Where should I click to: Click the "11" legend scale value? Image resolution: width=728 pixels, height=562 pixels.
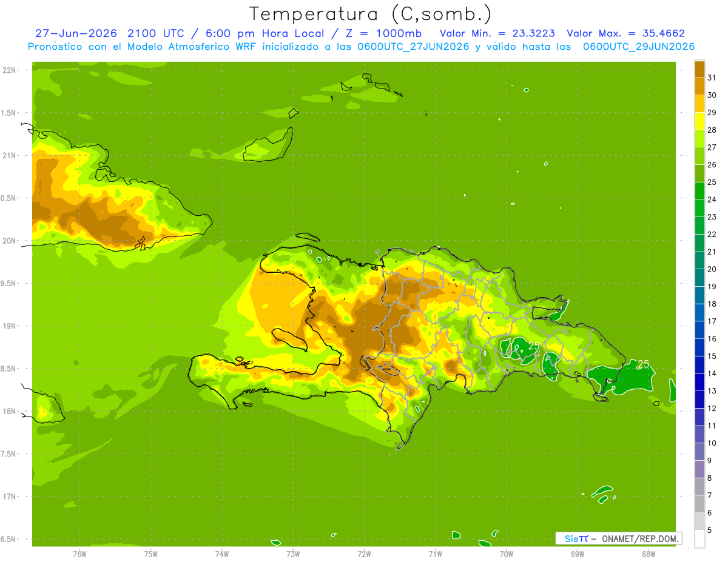click(x=712, y=426)
